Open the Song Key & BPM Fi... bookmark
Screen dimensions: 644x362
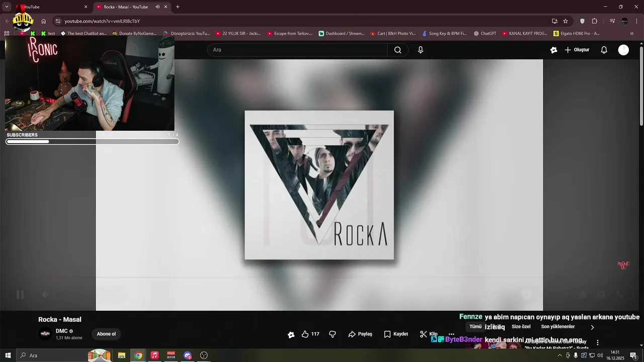point(445,34)
